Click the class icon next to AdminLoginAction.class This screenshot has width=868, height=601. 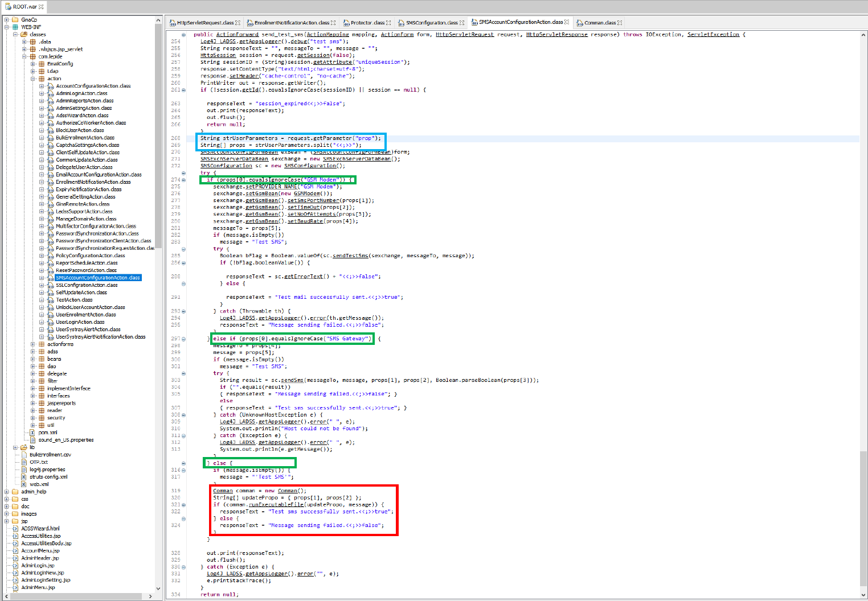pos(51,93)
